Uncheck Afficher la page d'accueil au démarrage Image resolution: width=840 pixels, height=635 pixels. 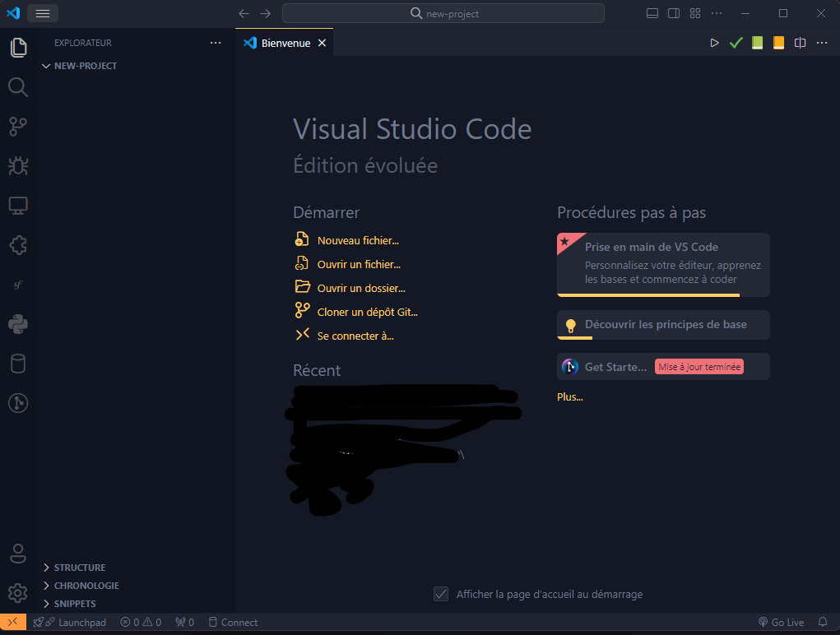[441, 594]
